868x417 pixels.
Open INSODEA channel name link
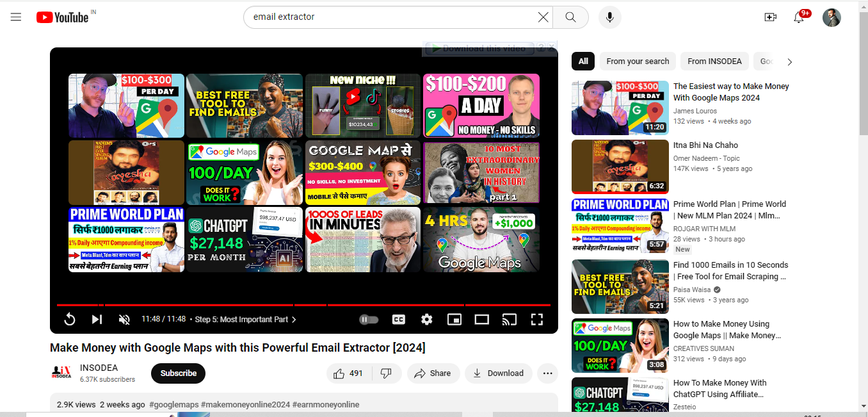(99, 368)
